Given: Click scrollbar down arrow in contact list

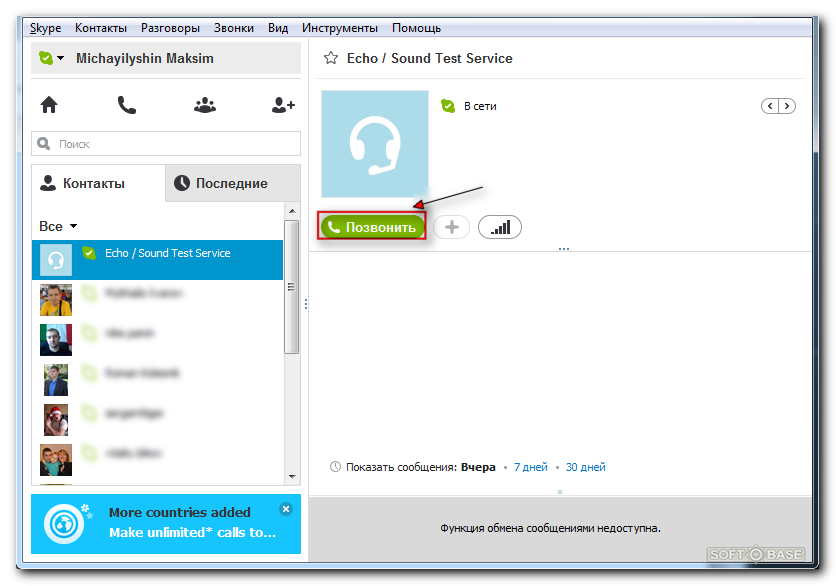Looking at the screenshot, I should point(292,477).
